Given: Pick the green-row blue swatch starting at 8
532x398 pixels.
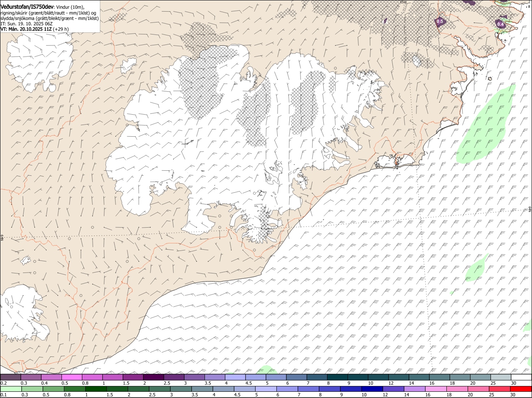Looking at the screenshot, I should [x=329, y=389].
